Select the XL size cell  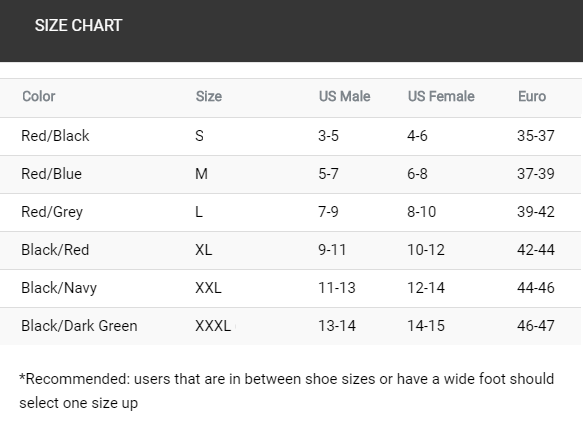click(203, 250)
